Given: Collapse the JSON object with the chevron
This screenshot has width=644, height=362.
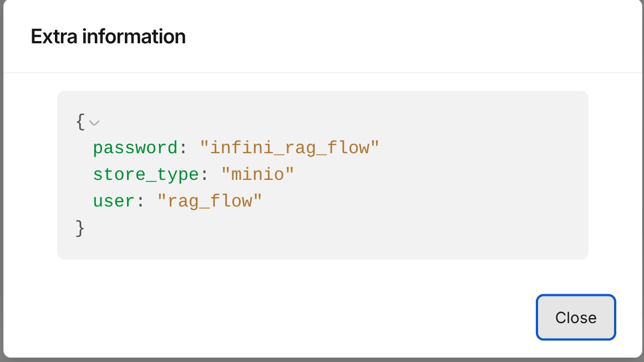Looking at the screenshot, I should point(94,123).
